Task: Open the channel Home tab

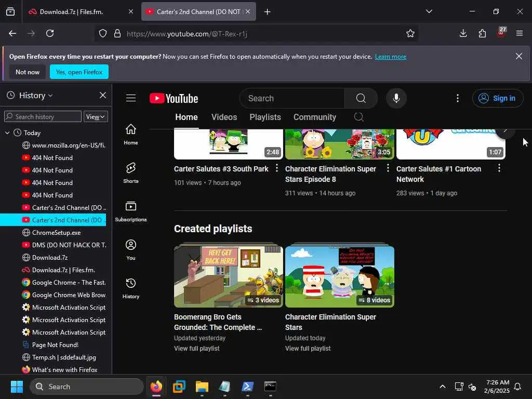Action: click(187, 117)
